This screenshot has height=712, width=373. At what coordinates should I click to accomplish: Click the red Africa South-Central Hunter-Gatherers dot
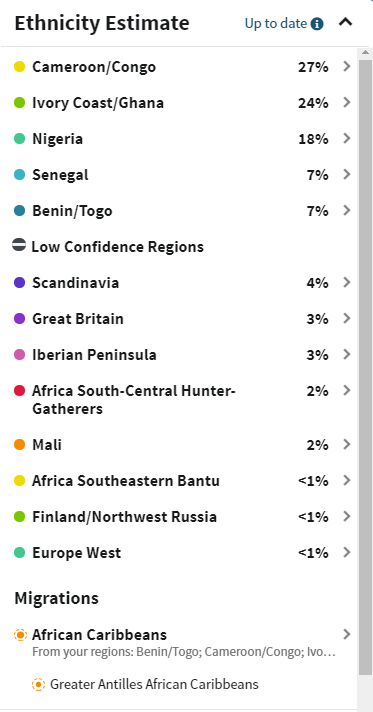pos(20,391)
